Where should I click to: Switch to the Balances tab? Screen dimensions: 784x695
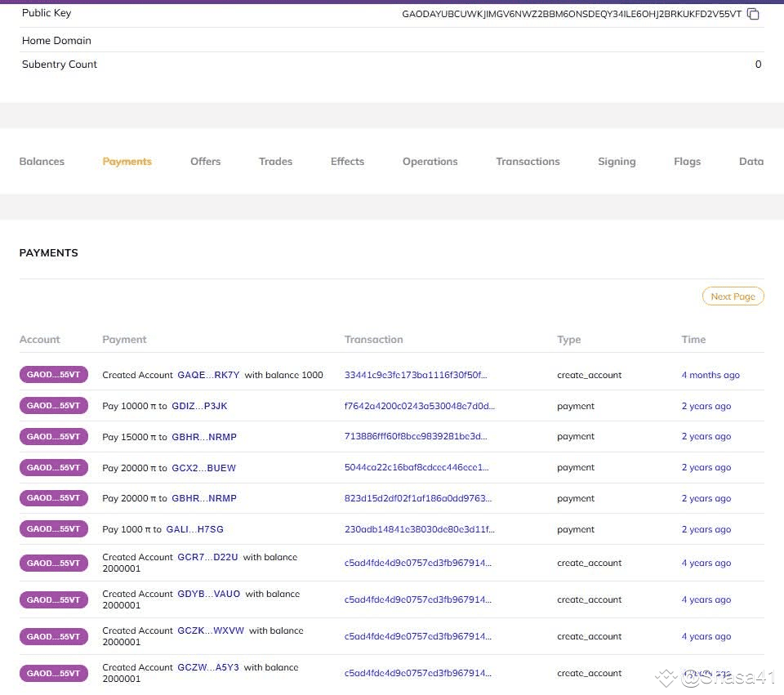click(x=42, y=162)
